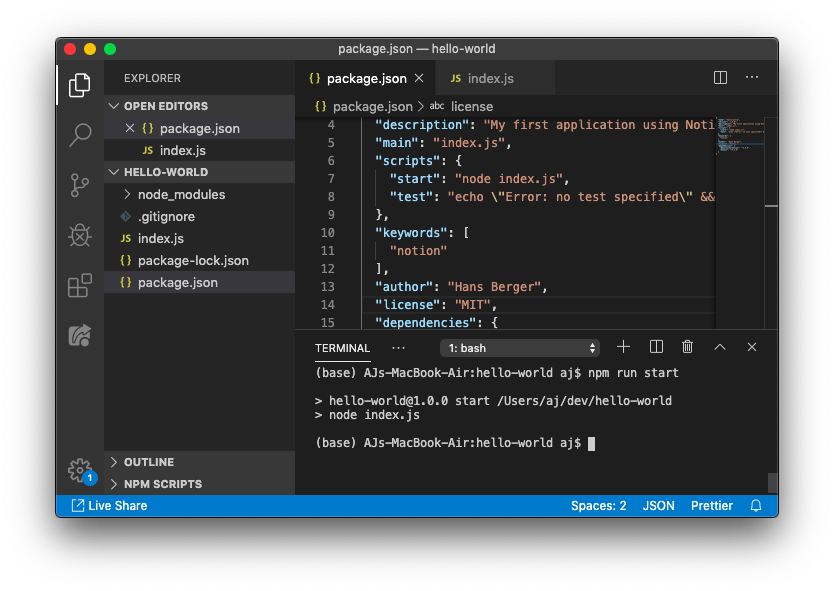Delete the terminal with trash icon
This screenshot has height=591, width=834.
[687, 347]
